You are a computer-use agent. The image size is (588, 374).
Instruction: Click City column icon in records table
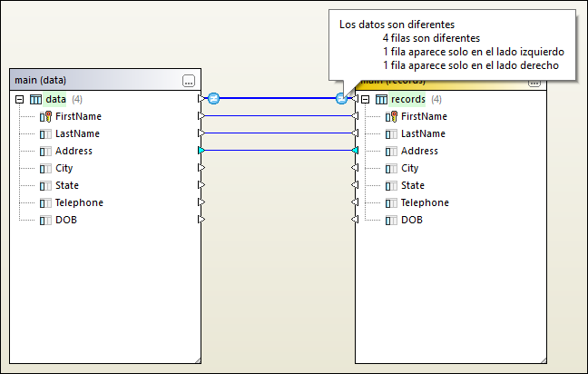391,169
